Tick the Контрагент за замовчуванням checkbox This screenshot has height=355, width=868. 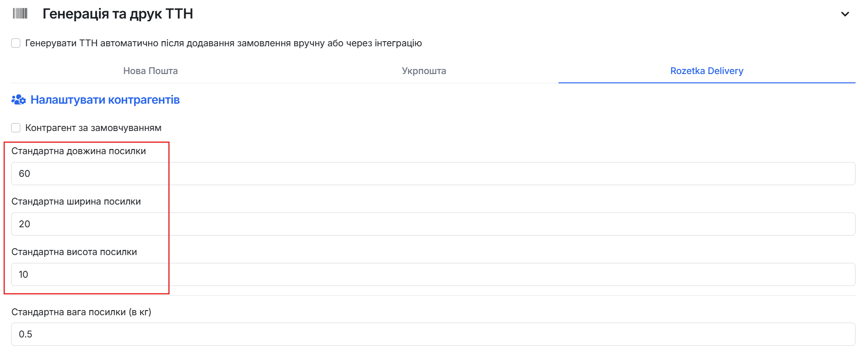[x=16, y=128]
